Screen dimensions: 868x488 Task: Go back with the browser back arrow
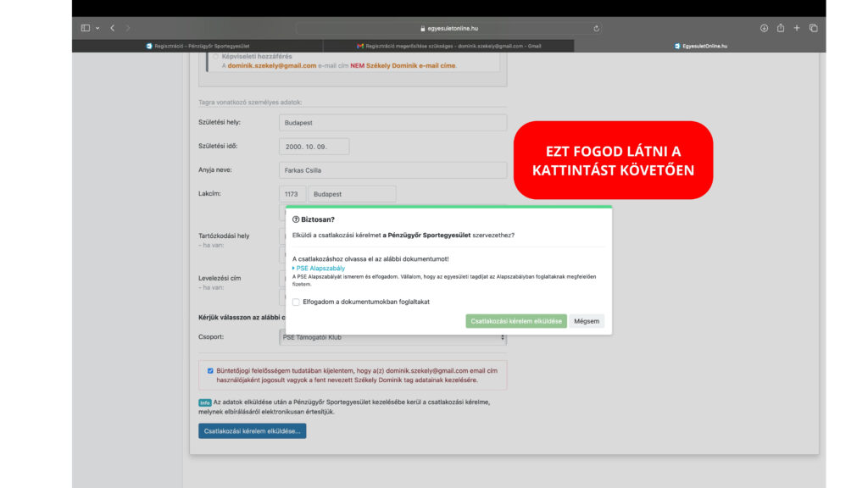(x=113, y=28)
